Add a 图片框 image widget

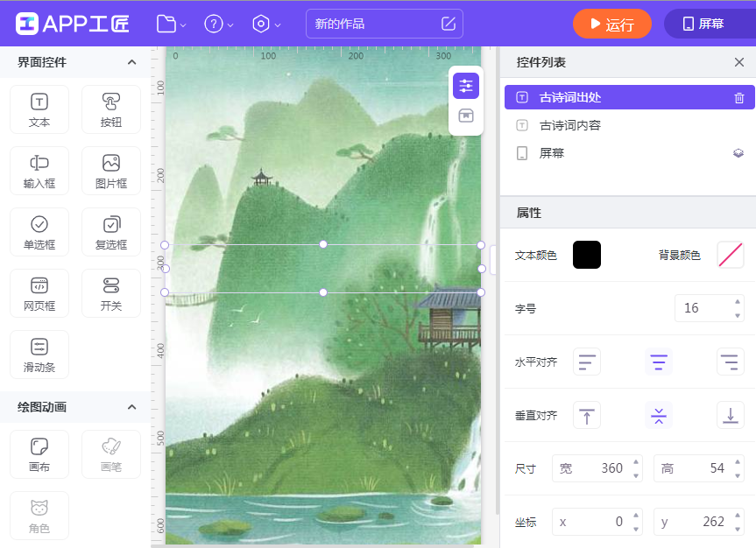111,171
